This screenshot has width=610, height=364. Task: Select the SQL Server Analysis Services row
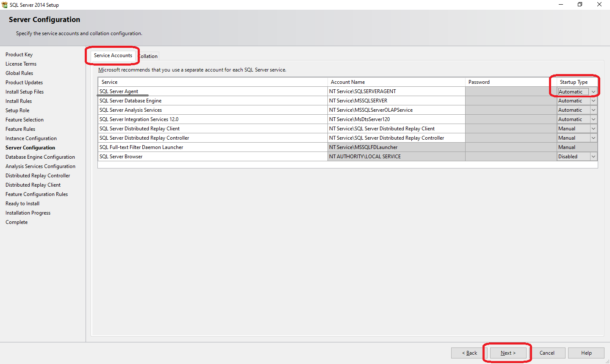pos(213,110)
